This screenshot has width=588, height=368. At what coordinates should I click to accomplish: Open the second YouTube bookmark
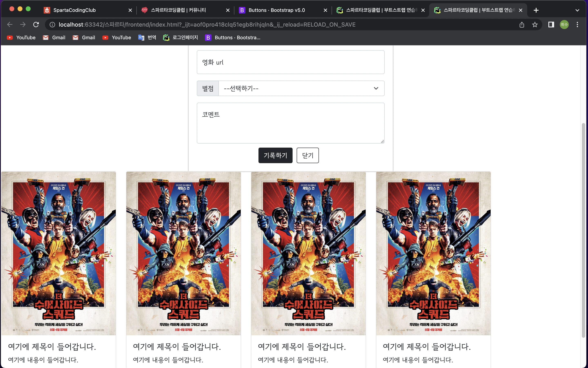tap(117, 37)
